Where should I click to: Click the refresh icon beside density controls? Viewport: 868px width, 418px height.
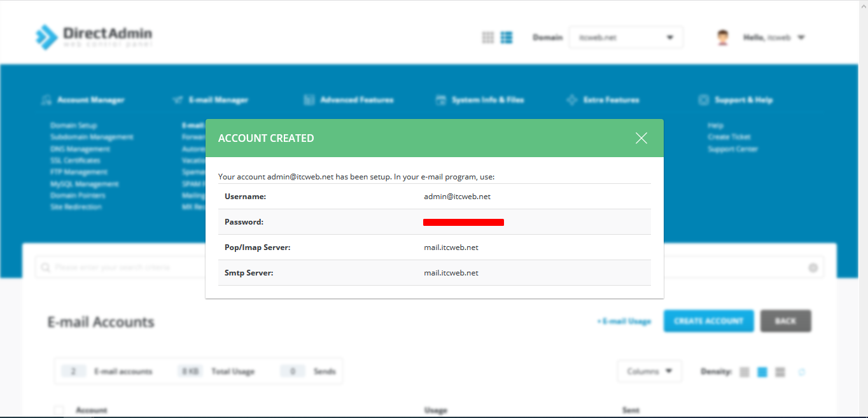801,371
